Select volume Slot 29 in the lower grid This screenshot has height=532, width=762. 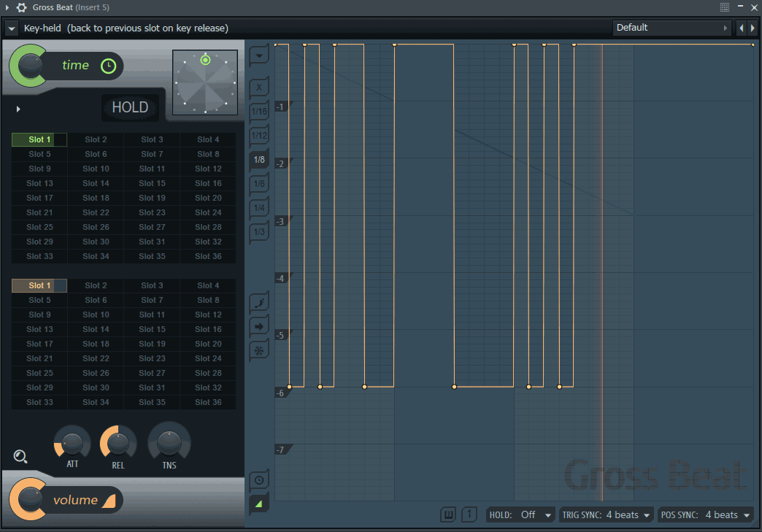[39, 388]
